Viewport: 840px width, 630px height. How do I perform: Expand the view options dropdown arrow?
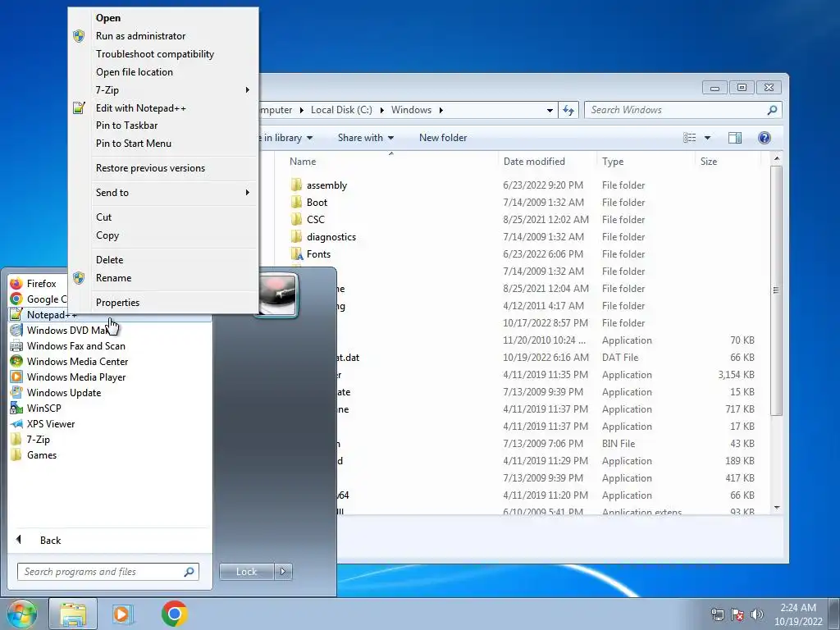[x=707, y=138]
